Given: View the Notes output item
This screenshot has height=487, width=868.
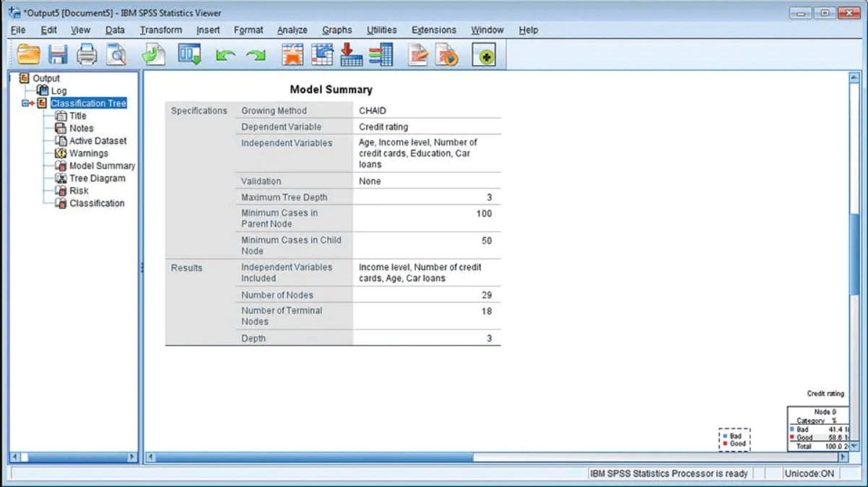Looking at the screenshot, I should (x=81, y=128).
